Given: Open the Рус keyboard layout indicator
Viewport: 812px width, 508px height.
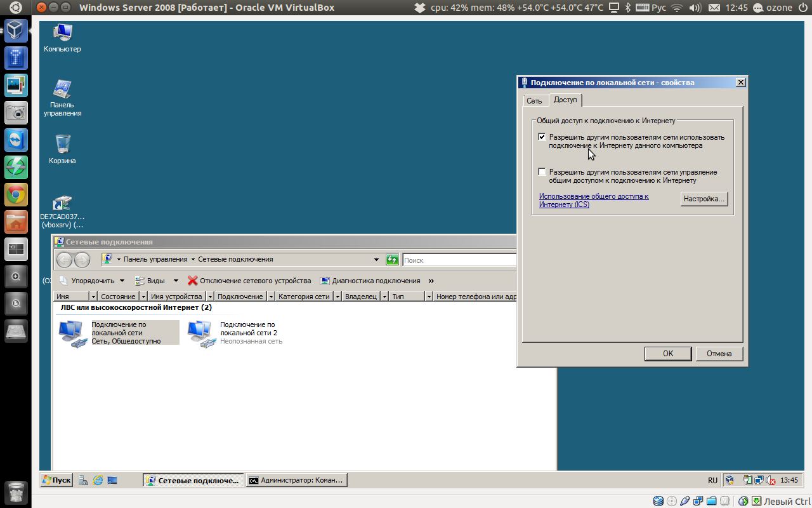Looking at the screenshot, I should (652, 8).
